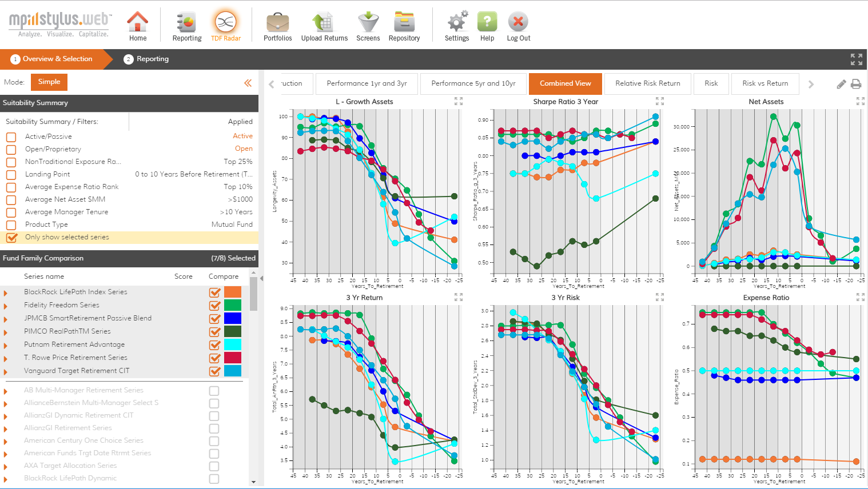The height and width of the screenshot is (489, 868).
Task: Switch to Performance 1yr and 3yr tab
Action: [367, 83]
